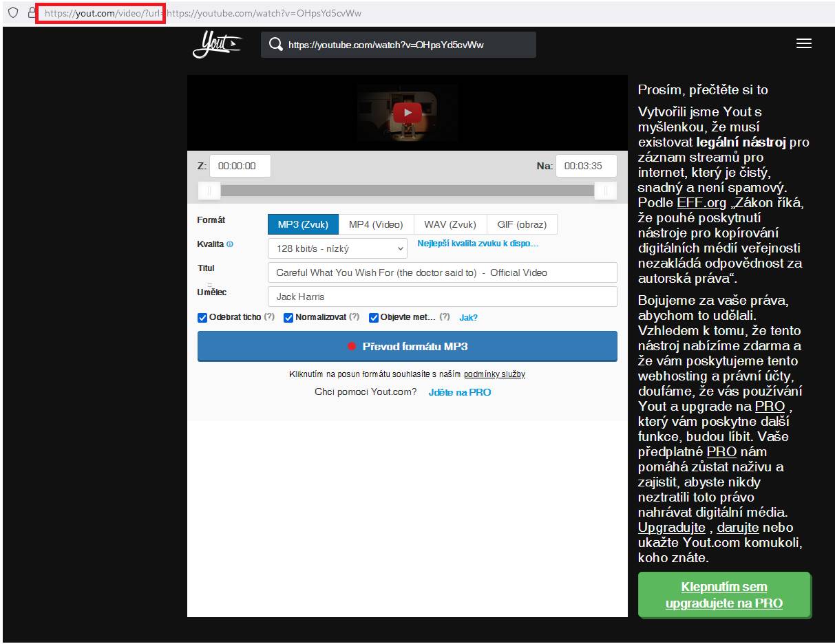Click the Jděte na PRO link
The height and width of the screenshot is (644, 835).
click(x=460, y=392)
